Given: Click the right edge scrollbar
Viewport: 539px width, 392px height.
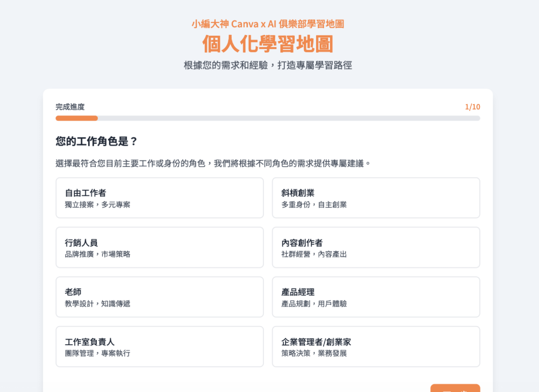Looking at the screenshot, I should [536, 196].
